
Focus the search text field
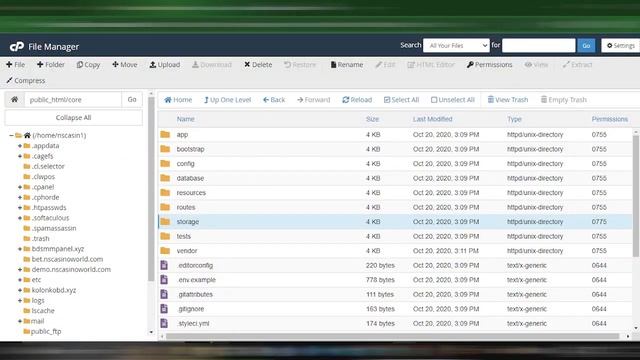click(x=538, y=45)
